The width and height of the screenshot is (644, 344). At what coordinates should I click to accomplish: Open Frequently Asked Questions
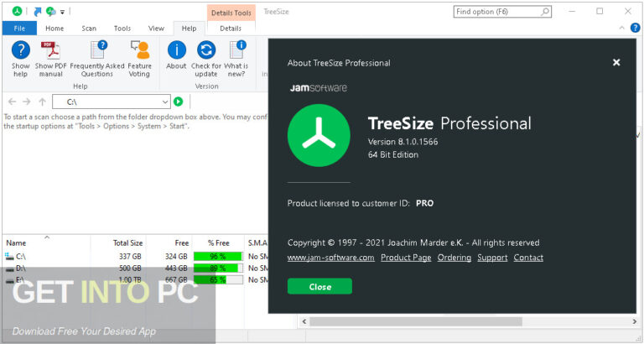pyautogui.click(x=97, y=59)
